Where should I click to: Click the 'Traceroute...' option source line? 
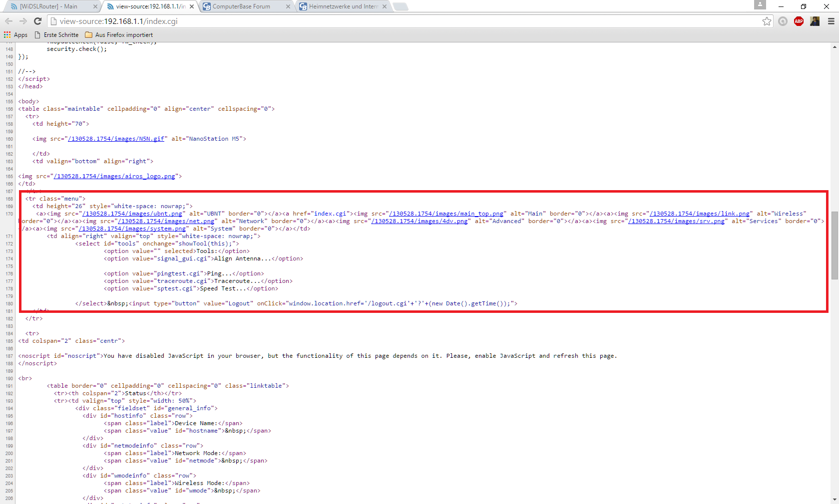click(x=198, y=281)
